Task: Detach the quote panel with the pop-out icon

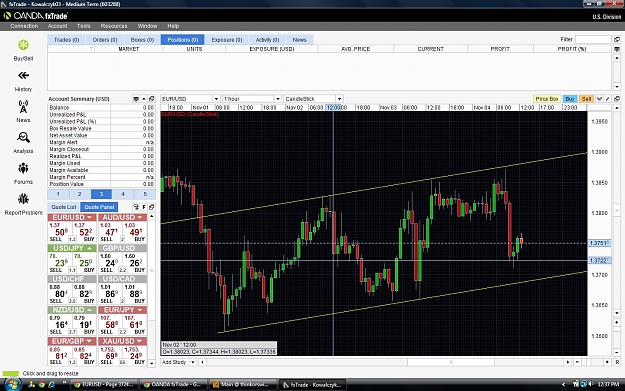Action: tap(151, 207)
